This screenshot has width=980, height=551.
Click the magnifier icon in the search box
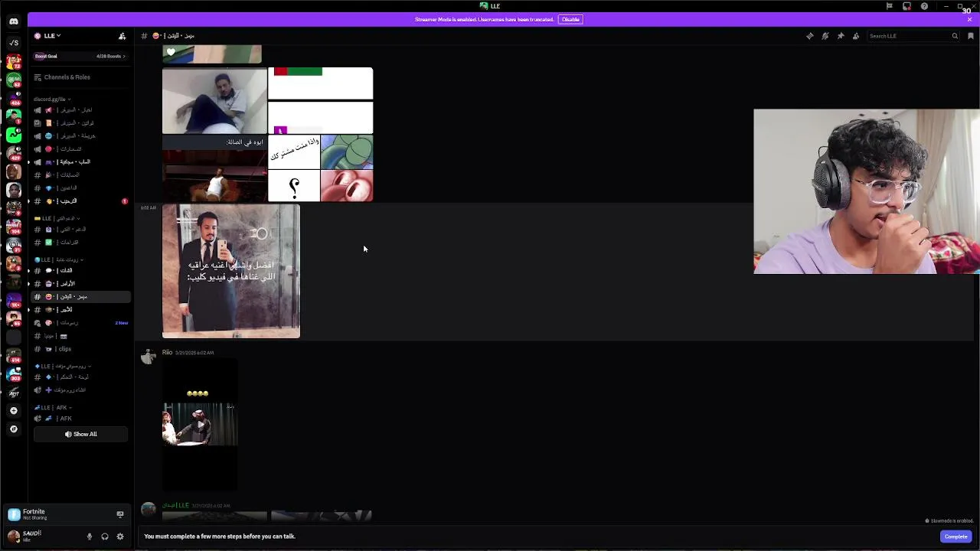955,36
